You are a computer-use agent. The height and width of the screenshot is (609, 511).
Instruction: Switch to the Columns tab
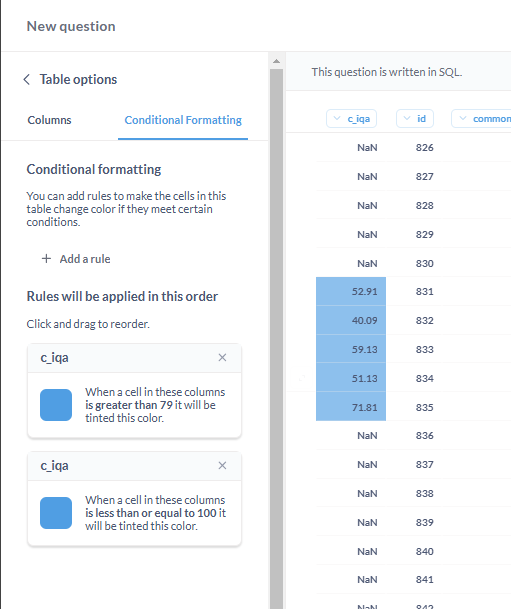[49, 120]
